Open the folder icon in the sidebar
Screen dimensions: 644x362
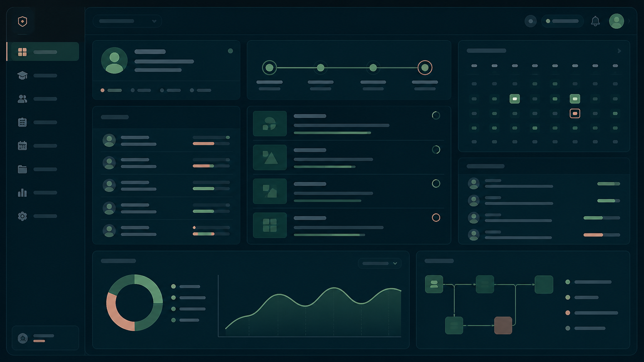click(x=22, y=169)
